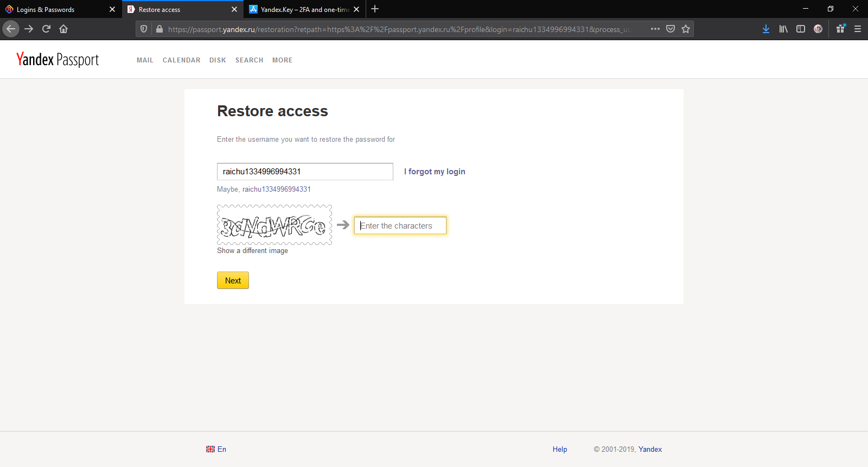This screenshot has height=467, width=868.
Task: Go forward with the browser arrow
Action: click(x=29, y=29)
